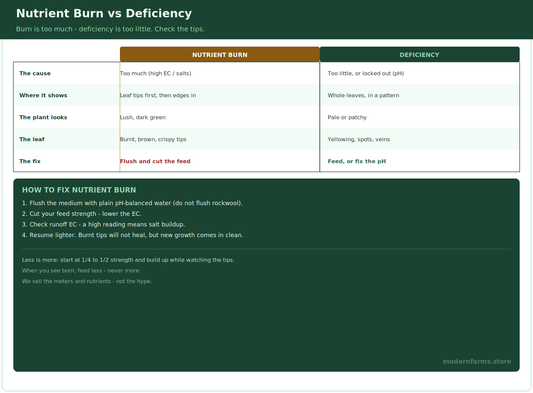This screenshot has width=533, height=393.
Task: Click step 3, check runoff EC
Action: (x=103, y=224)
